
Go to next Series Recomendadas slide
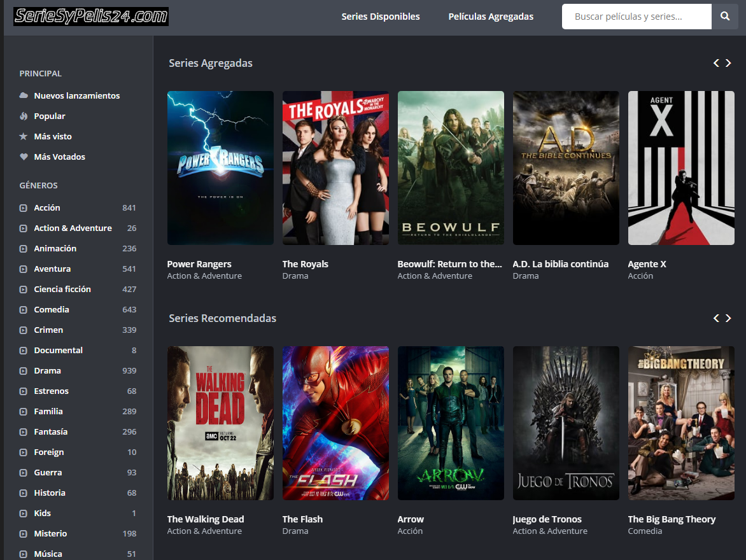coord(728,318)
